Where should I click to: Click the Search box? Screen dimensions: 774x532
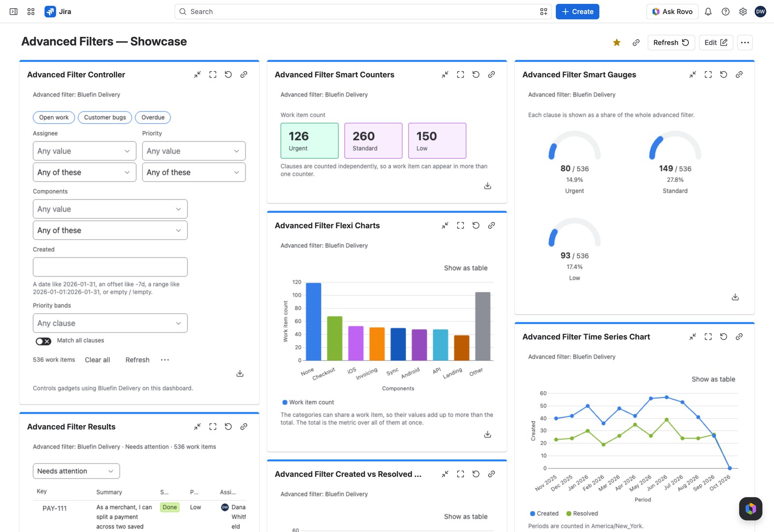[363, 12]
